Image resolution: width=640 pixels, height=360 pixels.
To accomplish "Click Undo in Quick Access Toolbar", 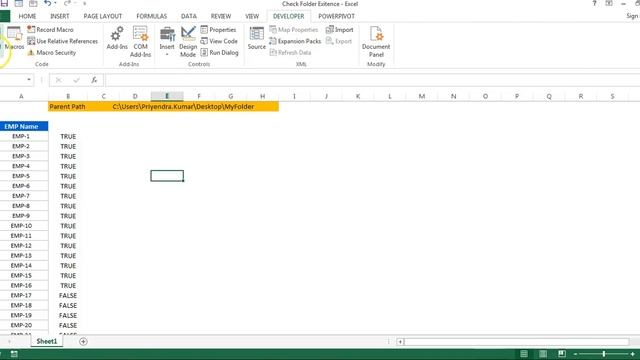I will [x=48, y=4].
